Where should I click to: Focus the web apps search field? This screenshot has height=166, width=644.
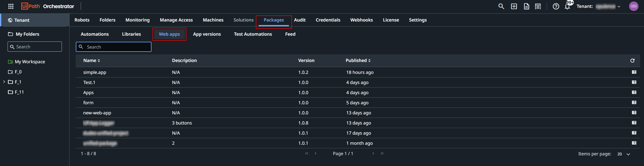point(114,47)
